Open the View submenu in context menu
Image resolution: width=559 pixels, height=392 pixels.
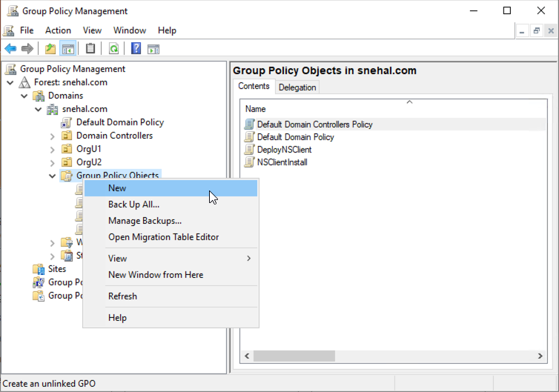click(x=117, y=259)
